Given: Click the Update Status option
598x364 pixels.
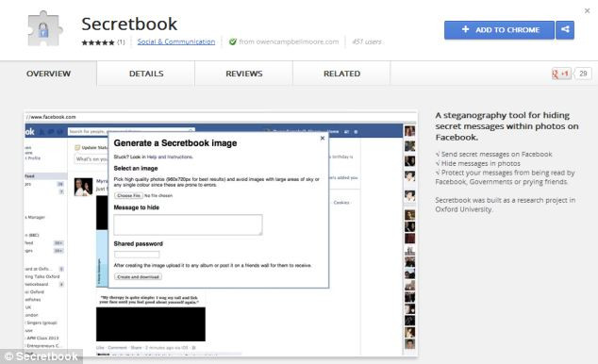Looking at the screenshot, I should point(91,147).
